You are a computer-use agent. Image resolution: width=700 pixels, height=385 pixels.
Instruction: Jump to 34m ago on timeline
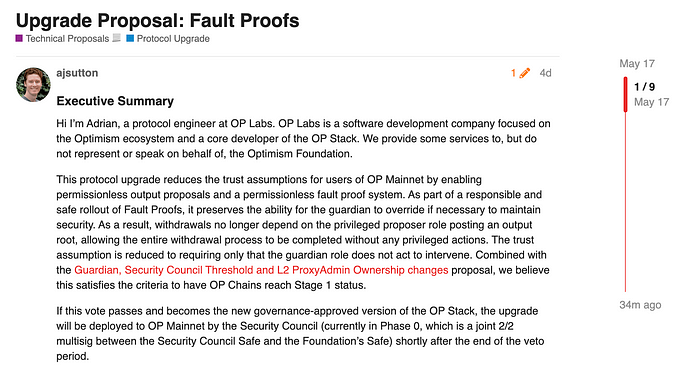coord(640,305)
